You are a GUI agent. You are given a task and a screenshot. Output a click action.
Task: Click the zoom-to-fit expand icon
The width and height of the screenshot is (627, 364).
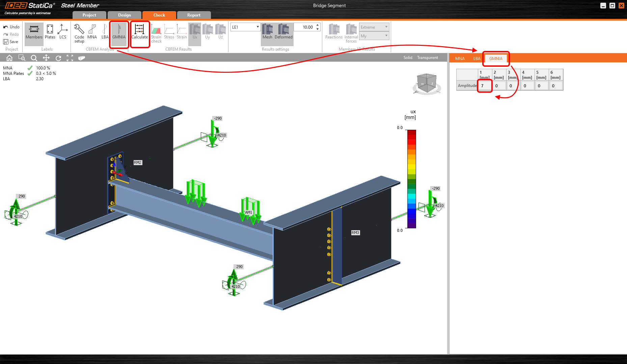click(x=70, y=58)
